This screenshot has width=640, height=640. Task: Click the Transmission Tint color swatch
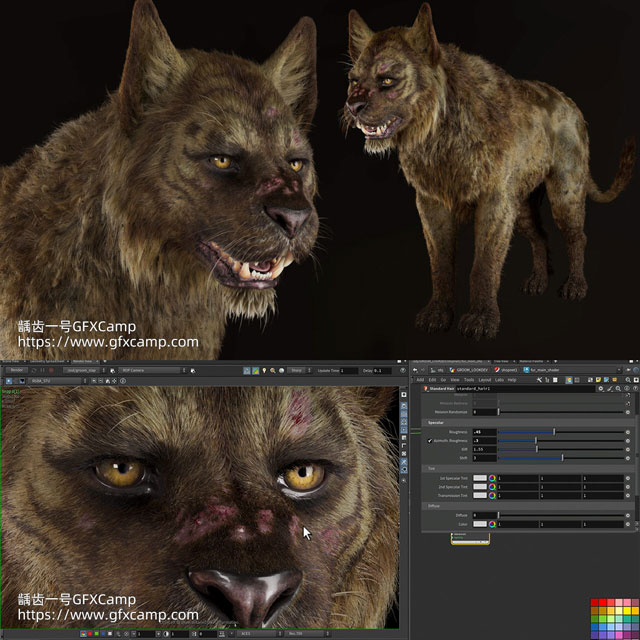(480, 495)
